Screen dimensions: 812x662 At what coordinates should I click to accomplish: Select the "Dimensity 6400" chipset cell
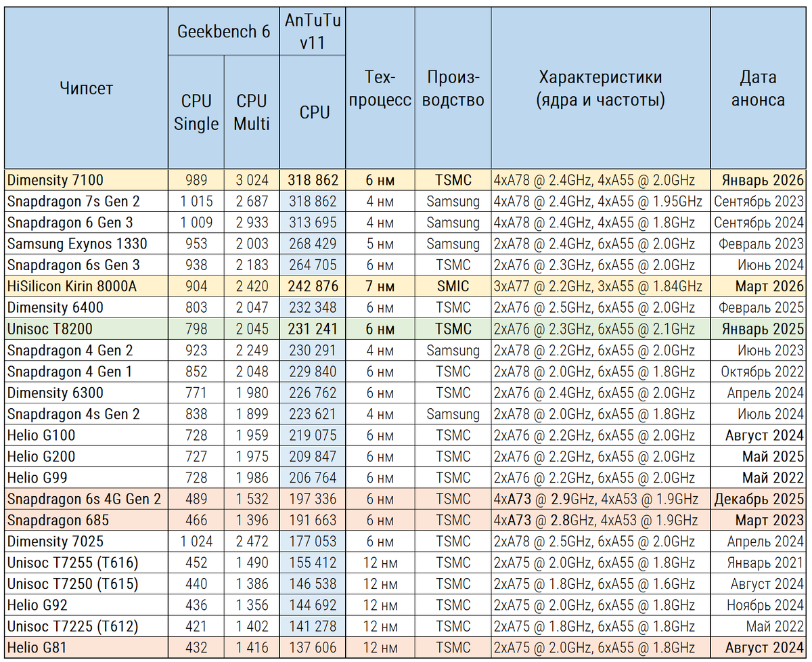tap(86, 307)
